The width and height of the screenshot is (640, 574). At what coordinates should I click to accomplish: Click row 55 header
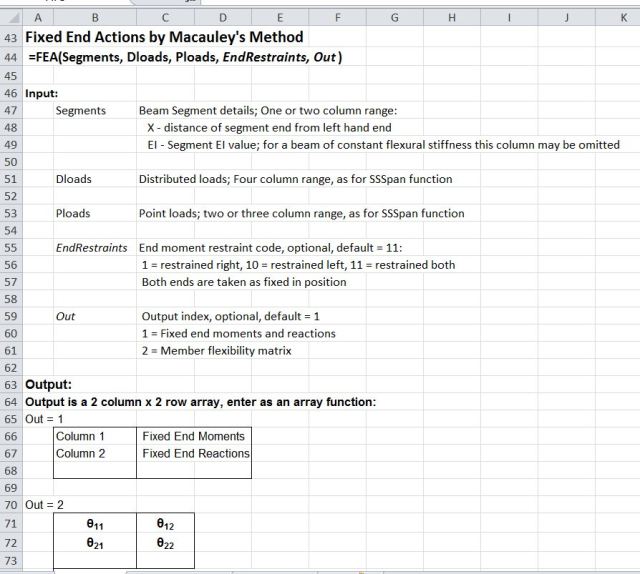12,247
